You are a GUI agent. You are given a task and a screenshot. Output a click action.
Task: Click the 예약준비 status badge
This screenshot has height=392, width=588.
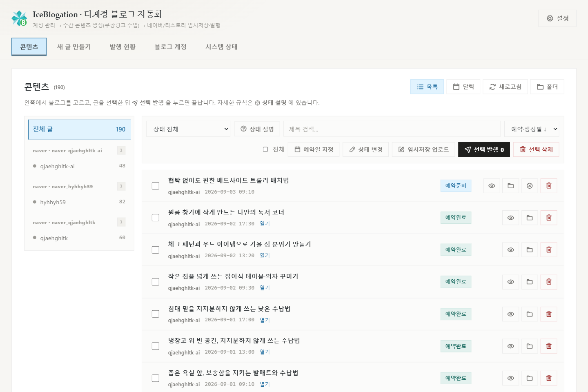click(x=456, y=186)
